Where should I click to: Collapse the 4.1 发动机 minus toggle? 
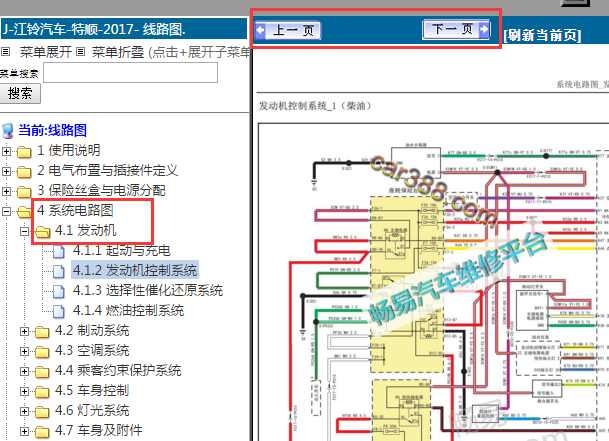24,232
